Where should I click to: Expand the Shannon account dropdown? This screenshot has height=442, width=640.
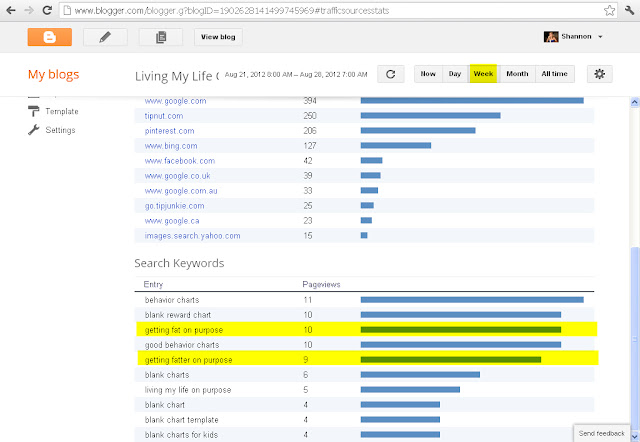pyautogui.click(x=573, y=37)
